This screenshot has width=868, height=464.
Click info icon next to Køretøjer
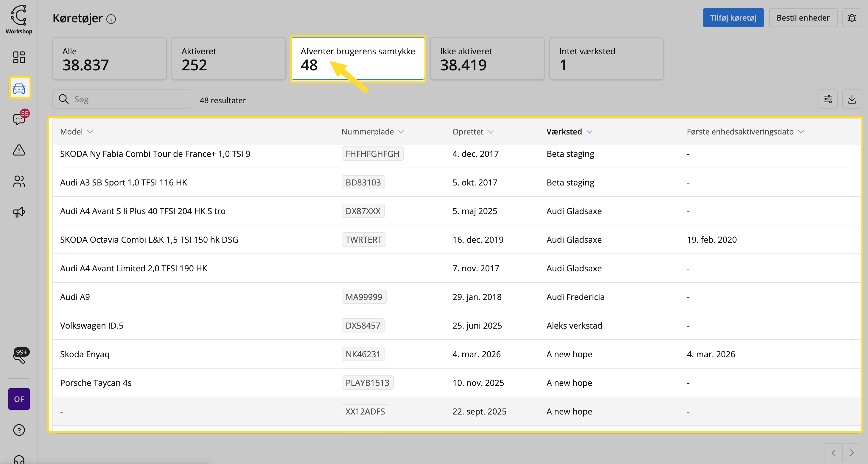coord(111,19)
